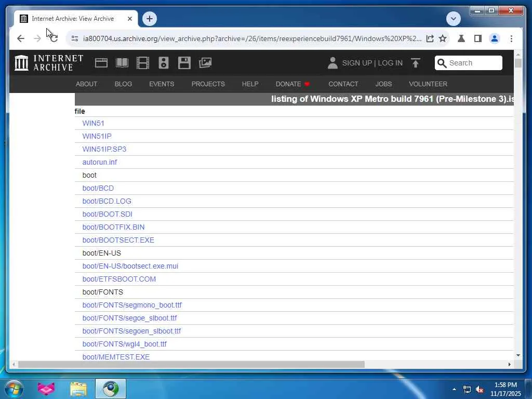
Task: Reload the page
Action: 54,38
